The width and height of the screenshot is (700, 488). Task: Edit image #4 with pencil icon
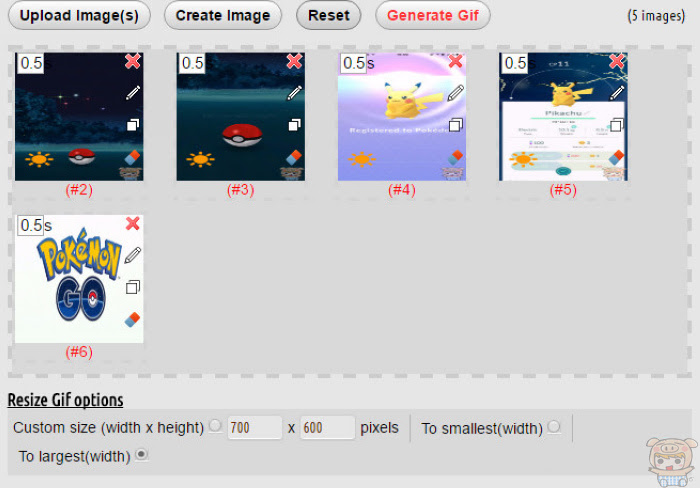[456, 93]
